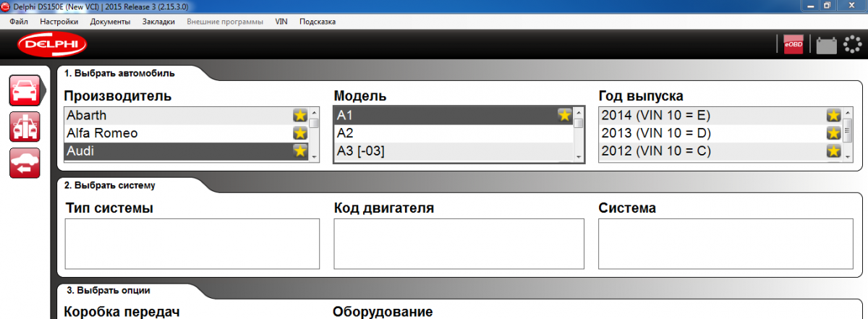Click the '3. Выбрать опции' section header
Screen dimensions: 868x319
coord(109,291)
